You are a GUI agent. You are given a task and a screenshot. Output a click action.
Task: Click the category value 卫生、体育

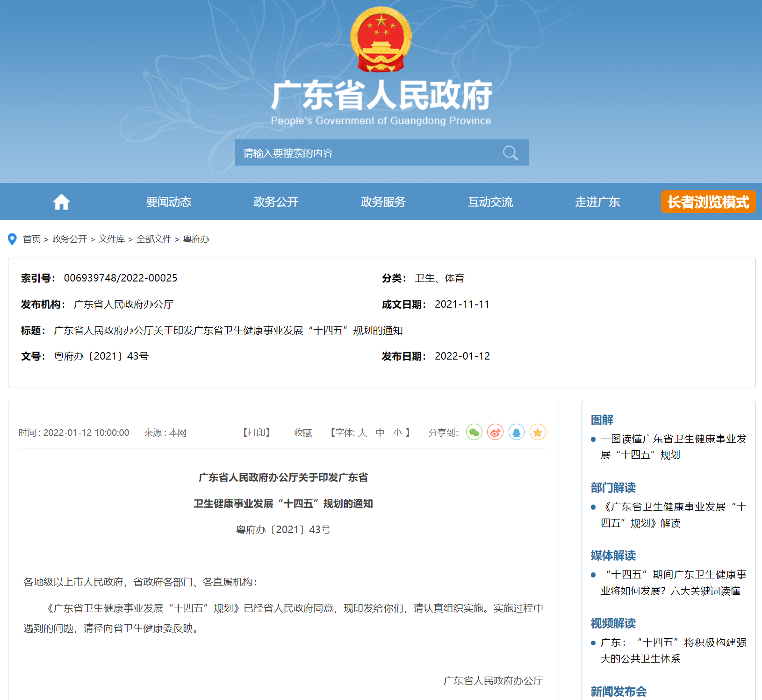coord(439,278)
